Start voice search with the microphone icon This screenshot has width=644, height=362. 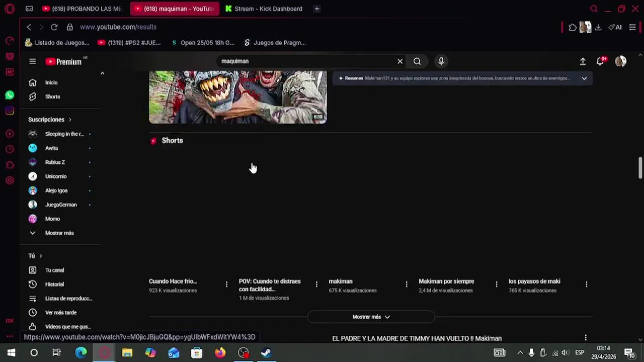point(441,61)
